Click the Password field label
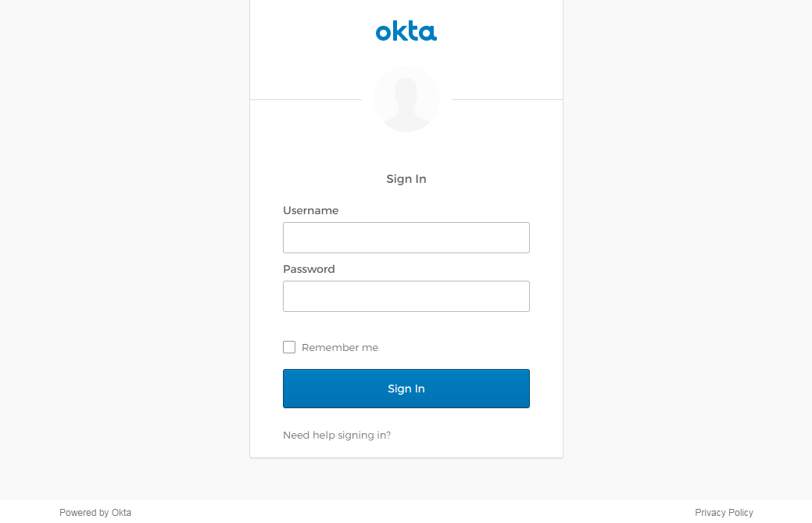The width and height of the screenshot is (812, 523). coord(309,269)
